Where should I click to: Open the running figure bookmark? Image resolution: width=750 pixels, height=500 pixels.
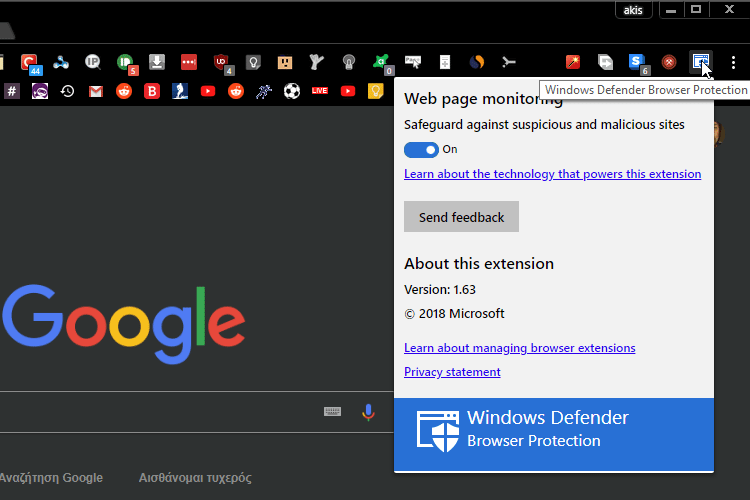coord(264,91)
